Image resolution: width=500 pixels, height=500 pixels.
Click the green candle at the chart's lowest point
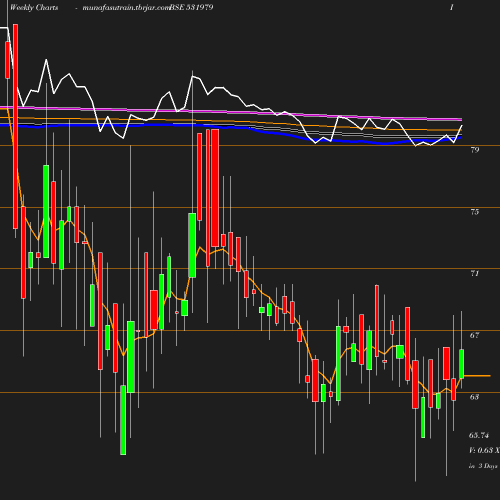[123, 420]
